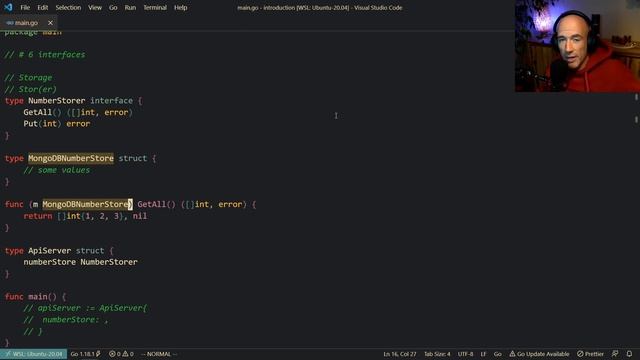
Task: Select the Go language mode in status bar
Action: (498, 354)
